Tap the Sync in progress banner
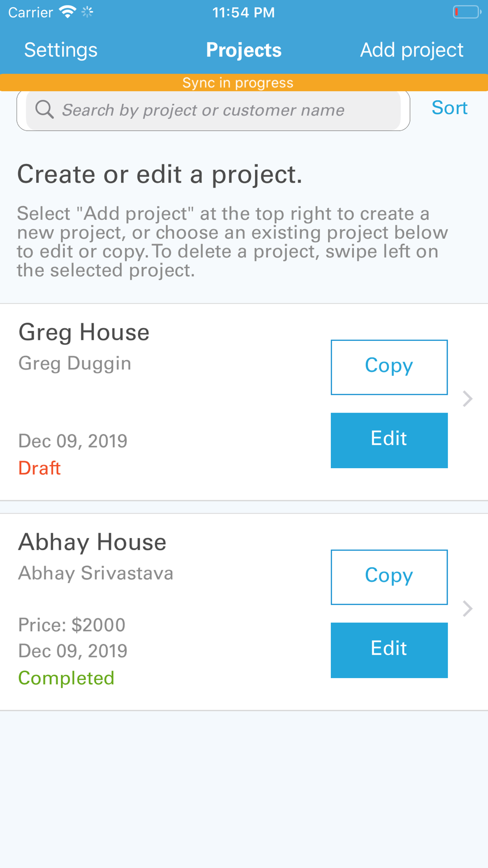488x868 pixels. pos(244,83)
